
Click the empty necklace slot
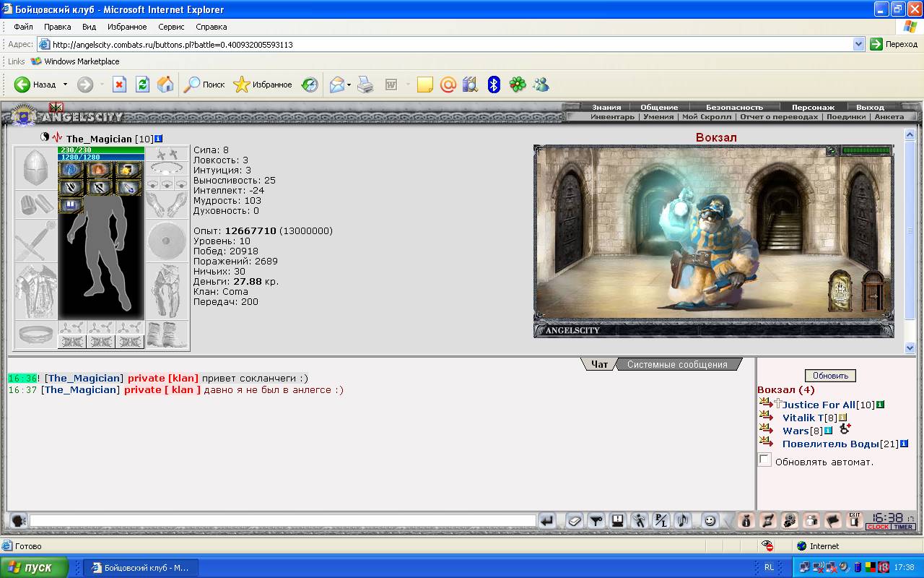[x=167, y=168]
